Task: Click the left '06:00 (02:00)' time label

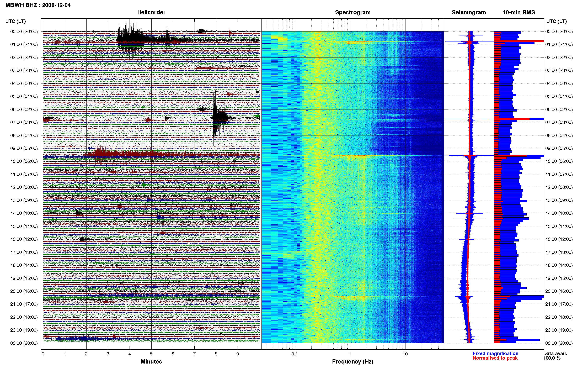Action: coord(24,109)
